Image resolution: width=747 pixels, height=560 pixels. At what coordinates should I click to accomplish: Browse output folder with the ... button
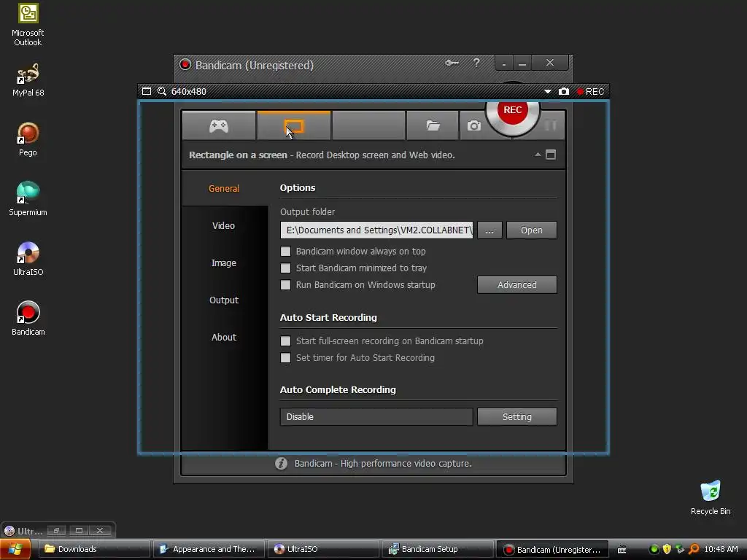coord(489,230)
